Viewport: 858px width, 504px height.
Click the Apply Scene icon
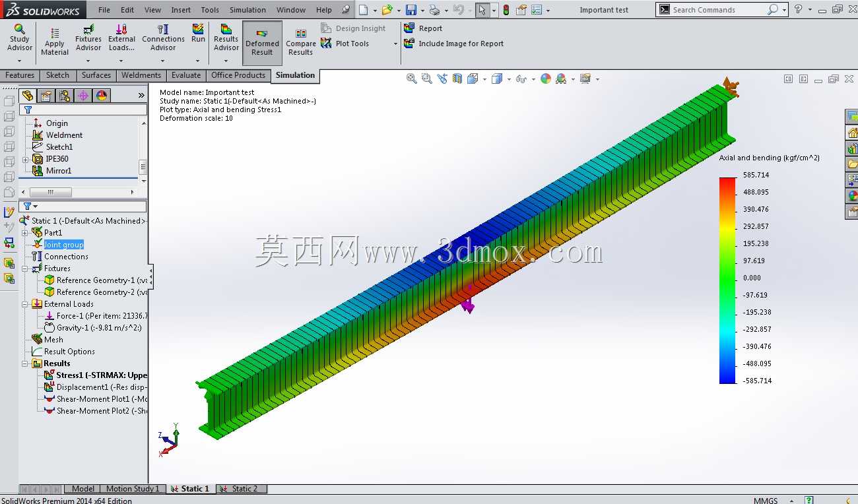561,79
